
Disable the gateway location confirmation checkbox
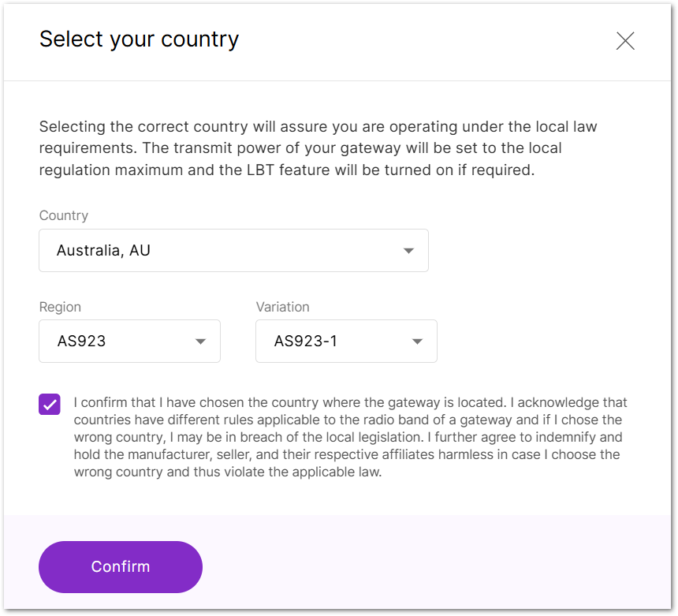[x=49, y=404]
